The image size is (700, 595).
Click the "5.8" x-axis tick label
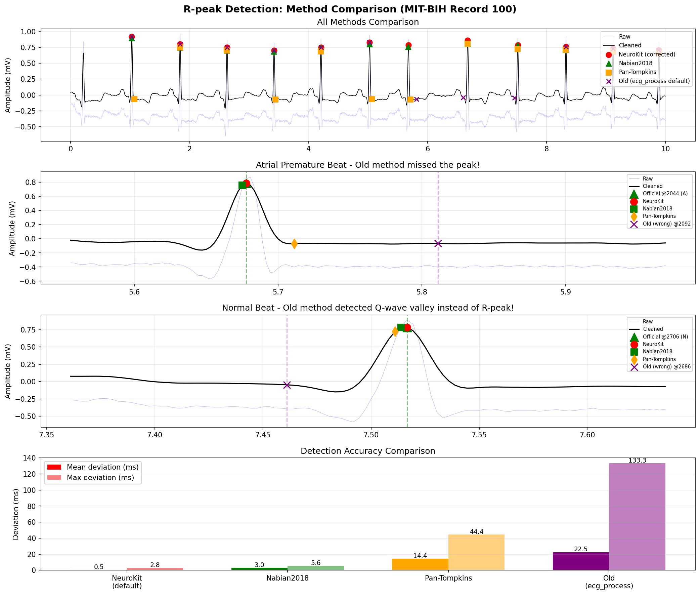coord(422,292)
